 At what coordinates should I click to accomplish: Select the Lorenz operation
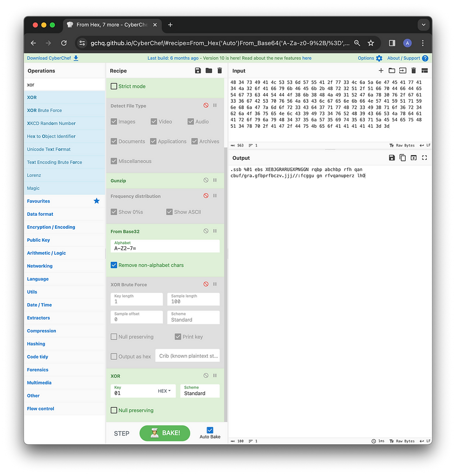click(x=65, y=175)
